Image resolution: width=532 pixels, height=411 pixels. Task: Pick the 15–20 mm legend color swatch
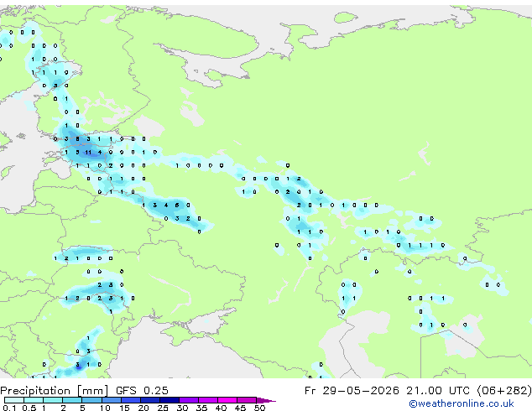pyautogui.click(x=131, y=400)
